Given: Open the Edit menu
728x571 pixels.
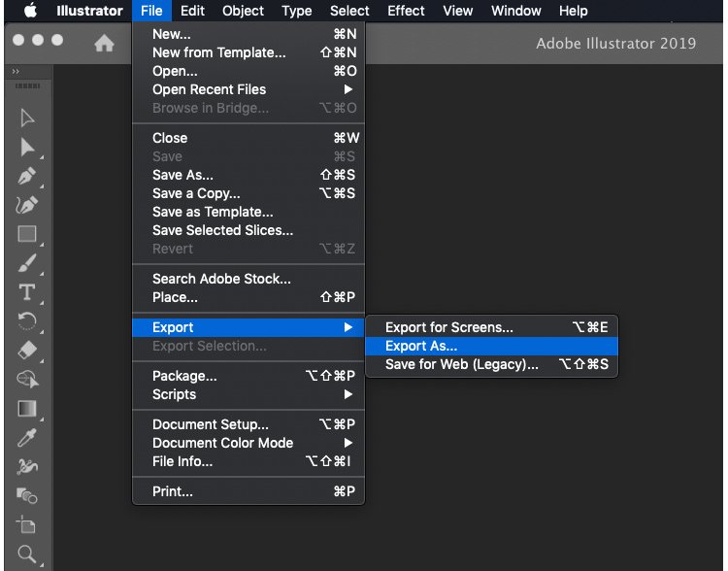Looking at the screenshot, I should 192,11.
